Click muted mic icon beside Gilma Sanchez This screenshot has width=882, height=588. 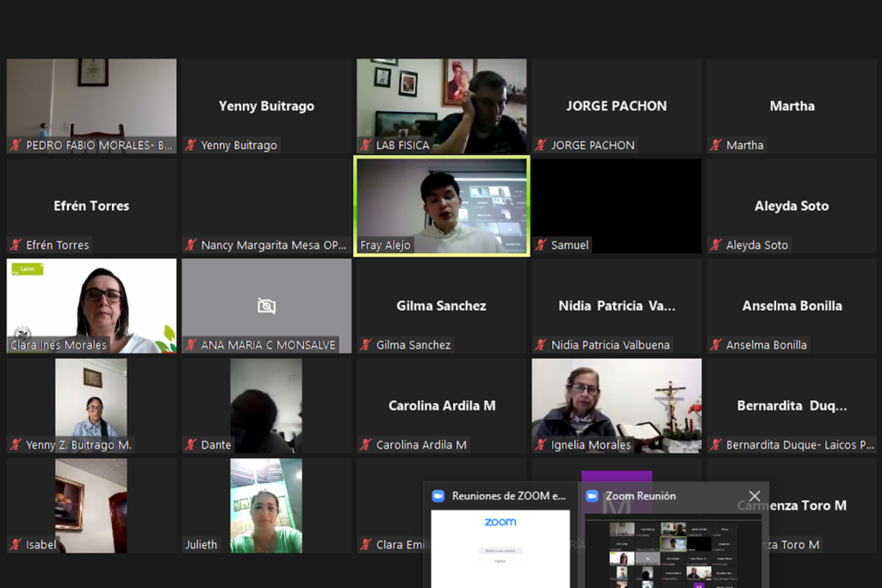365,344
